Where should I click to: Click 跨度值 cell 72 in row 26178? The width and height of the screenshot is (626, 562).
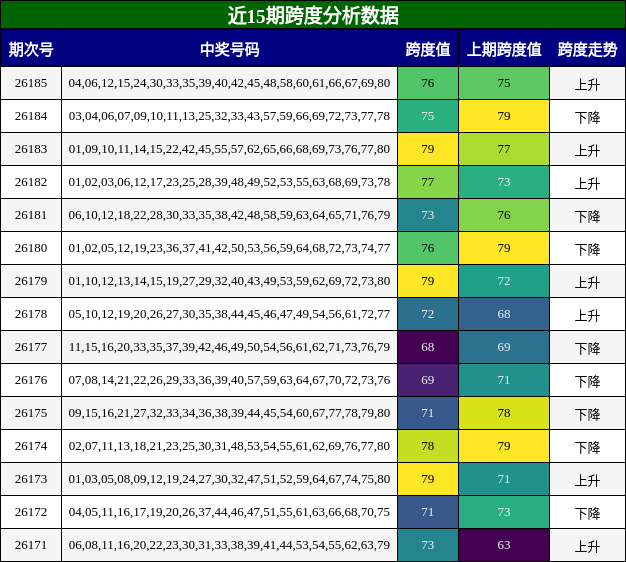point(428,314)
